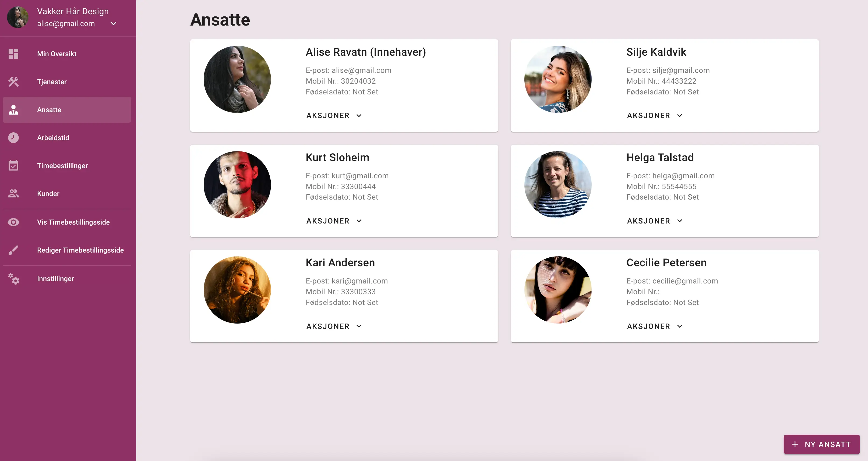Click the clock icon for Arbeidstid

[13, 138]
